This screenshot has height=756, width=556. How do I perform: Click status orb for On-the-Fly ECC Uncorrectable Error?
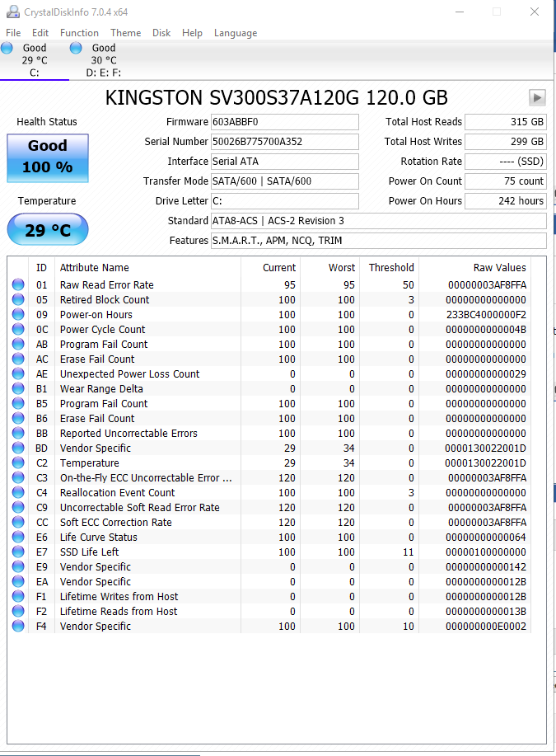click(18, 478)
